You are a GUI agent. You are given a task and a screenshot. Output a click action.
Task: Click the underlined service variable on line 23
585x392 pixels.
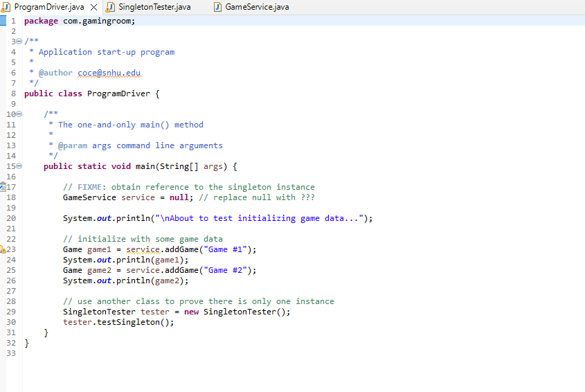[143, 249]
